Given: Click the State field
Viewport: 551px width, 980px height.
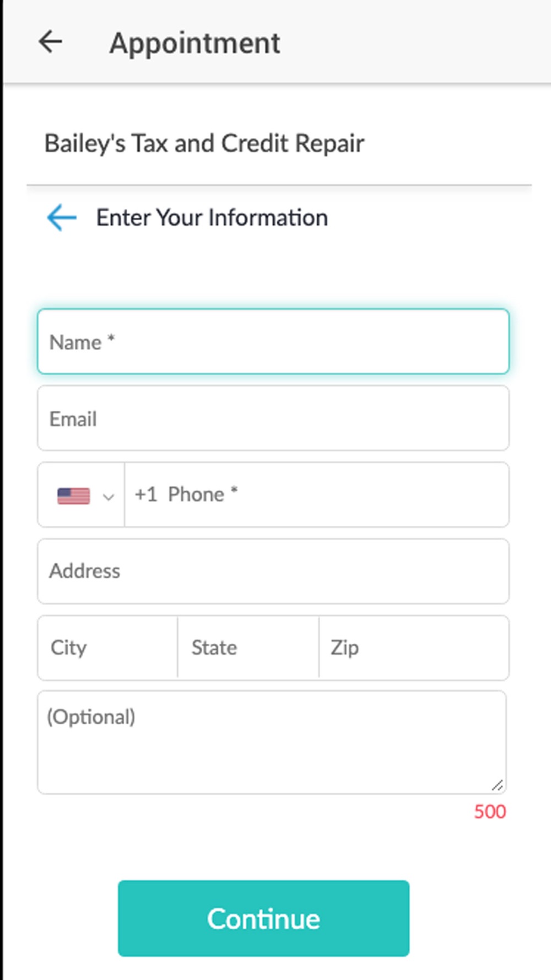Looking at the screenshot, I should coord(249,648).
